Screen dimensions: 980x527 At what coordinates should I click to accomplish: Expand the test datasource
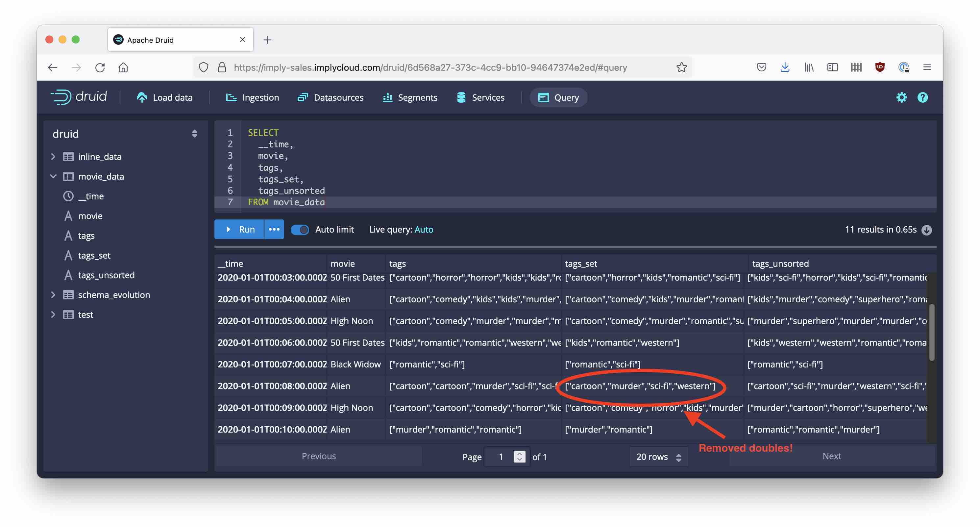(53, 314)
